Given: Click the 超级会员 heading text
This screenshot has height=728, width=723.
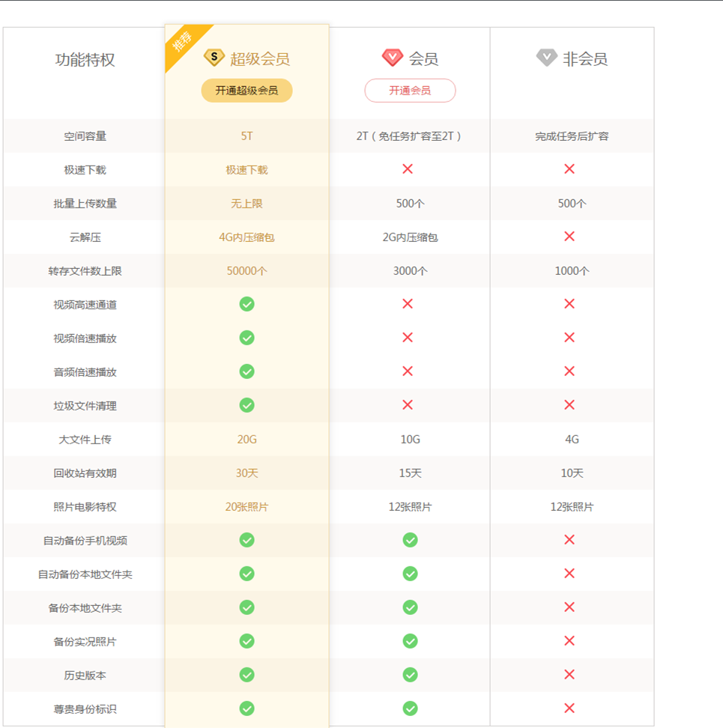Looking at the screenshot, I should (259, 59).
